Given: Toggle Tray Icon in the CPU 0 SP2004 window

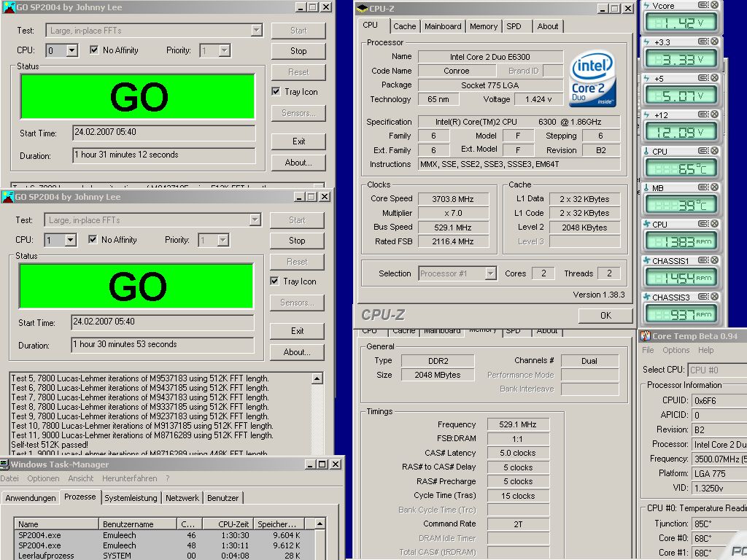Looking at the screenshot, I should coord(276,91).
